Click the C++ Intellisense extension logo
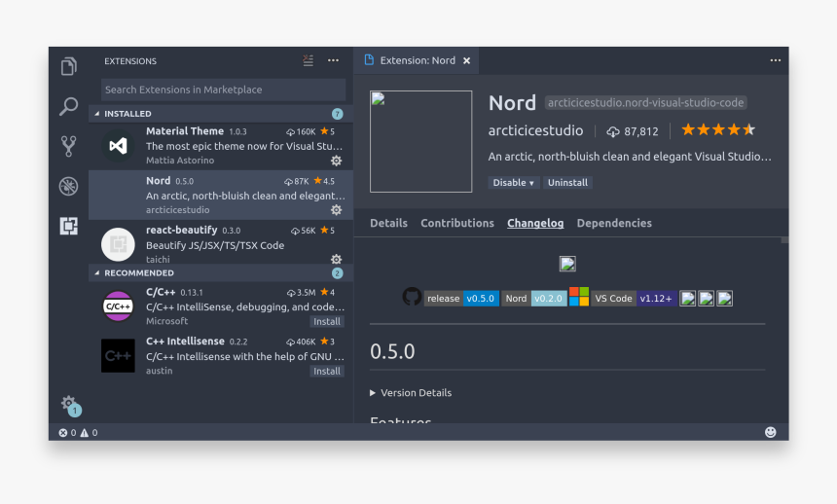The height and width of the screenshot is (504, 837). [x=118, y=355]
